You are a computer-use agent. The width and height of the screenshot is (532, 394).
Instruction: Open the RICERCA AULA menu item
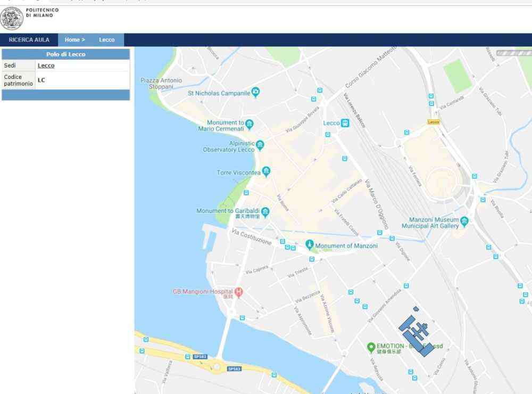pos(29,40)
